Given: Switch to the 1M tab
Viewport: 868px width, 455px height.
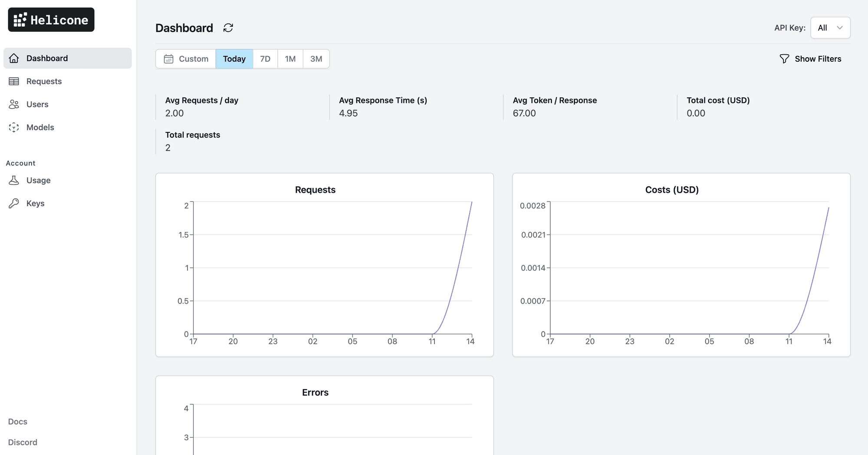Looking at the screenshot, I should pyautogui.click(x=290, y=59).
